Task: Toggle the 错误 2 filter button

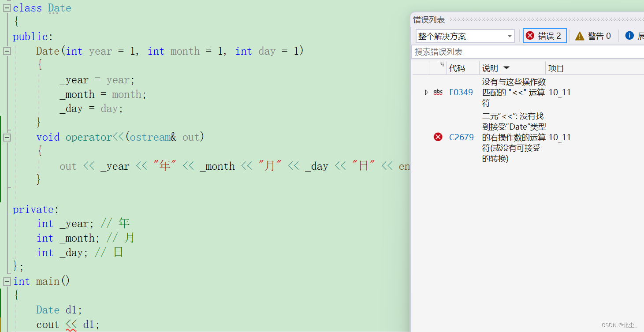Action: click(x=544, y=36)
